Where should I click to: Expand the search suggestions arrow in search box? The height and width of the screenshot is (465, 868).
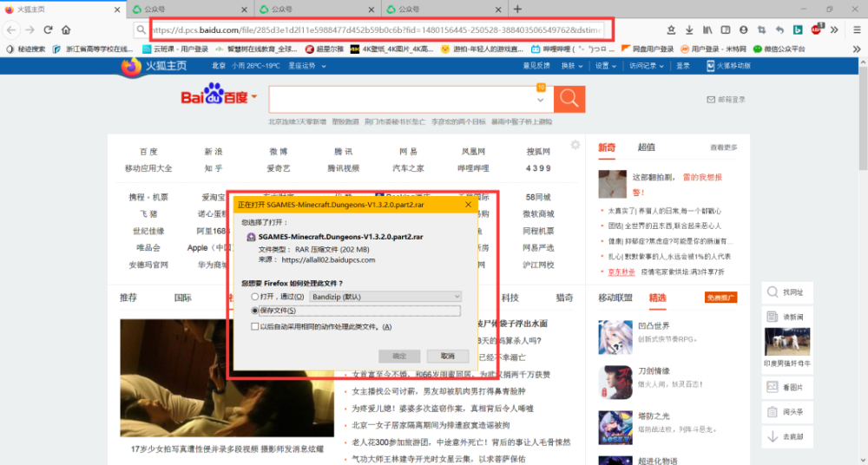[x=540, y=100]
